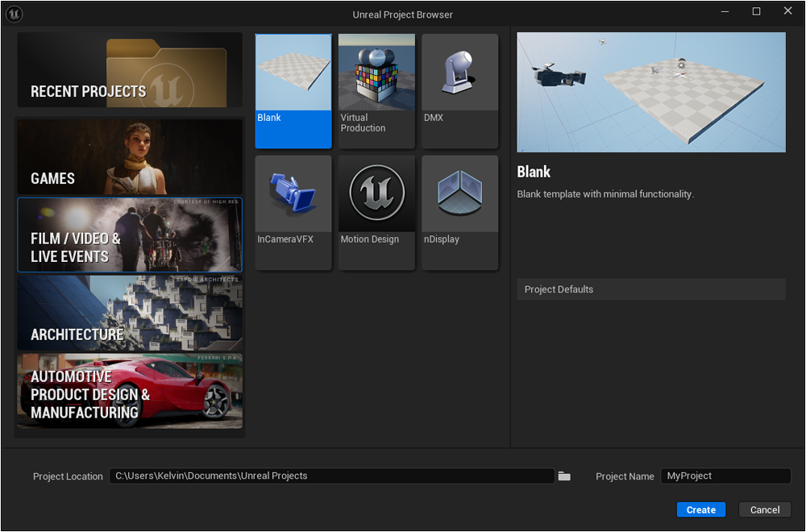Click the 'Blank' heading in details panel
This screenshot has height=532, width=806.
pos(534,172)
